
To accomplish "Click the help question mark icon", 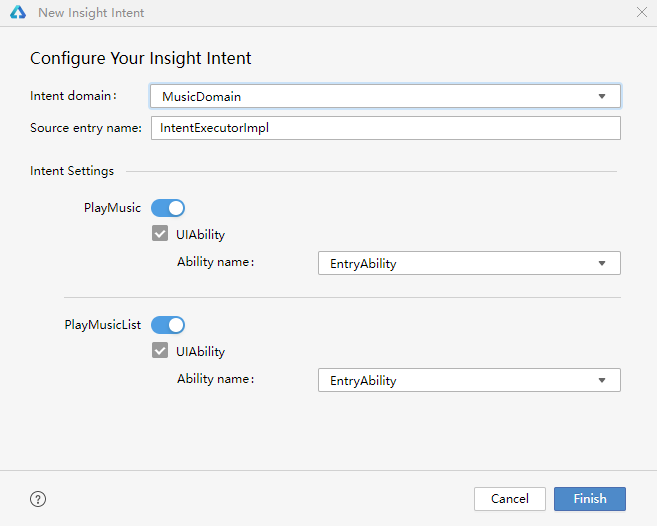I will [38, 499].
